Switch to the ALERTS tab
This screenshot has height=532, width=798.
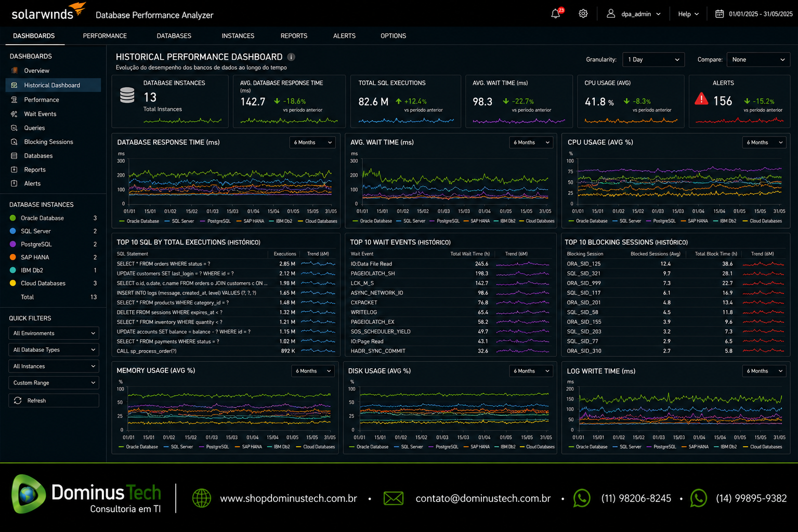point(344,36)
